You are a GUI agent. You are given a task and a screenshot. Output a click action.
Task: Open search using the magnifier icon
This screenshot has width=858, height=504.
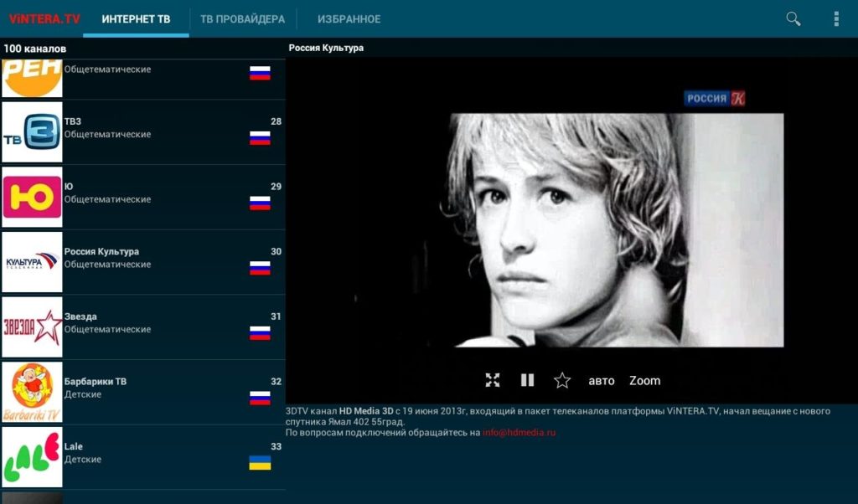click(x=792, y=17)
